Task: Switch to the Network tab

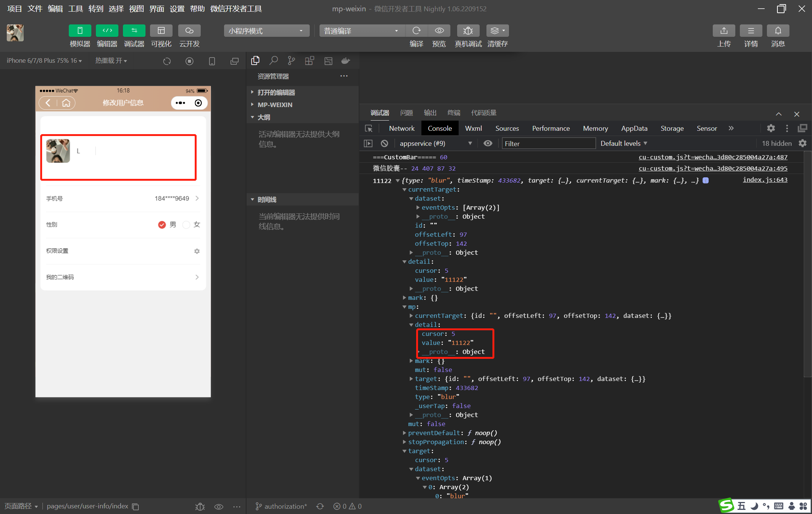Action: [401, 128]
